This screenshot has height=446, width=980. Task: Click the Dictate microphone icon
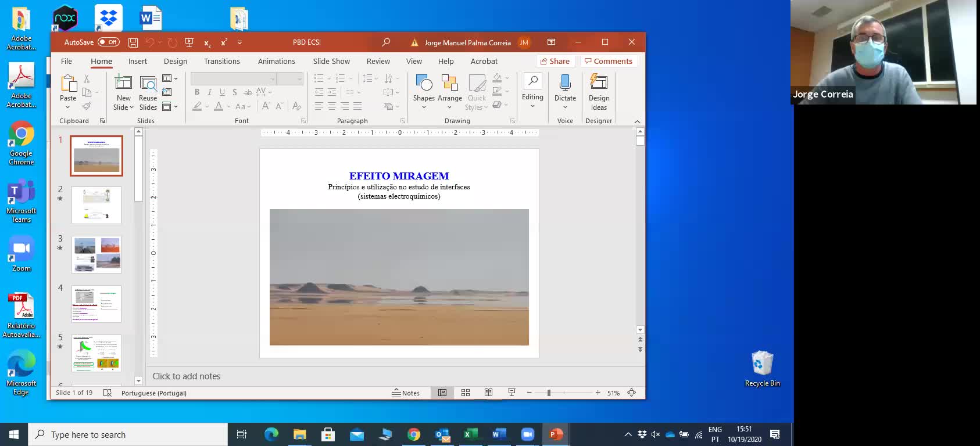565,83
